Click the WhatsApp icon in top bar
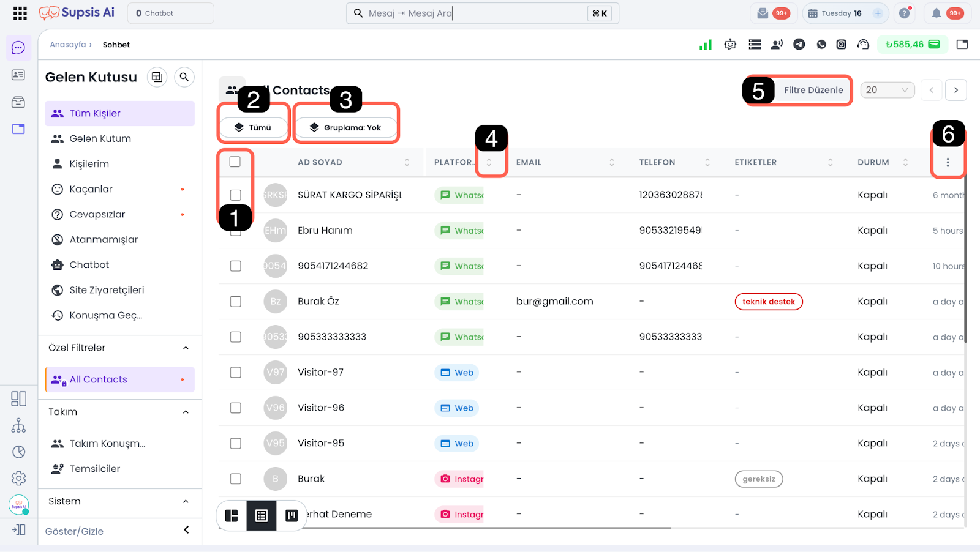 click(x=821, y=44)
